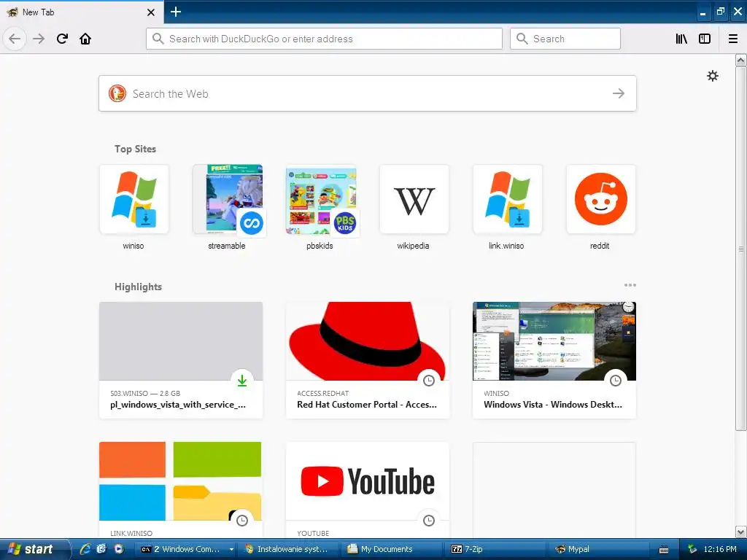Click green download icon on S03.WINISO card
Image resolution: width=747 pixels, height=560 pixels.
tap(242, 381)
